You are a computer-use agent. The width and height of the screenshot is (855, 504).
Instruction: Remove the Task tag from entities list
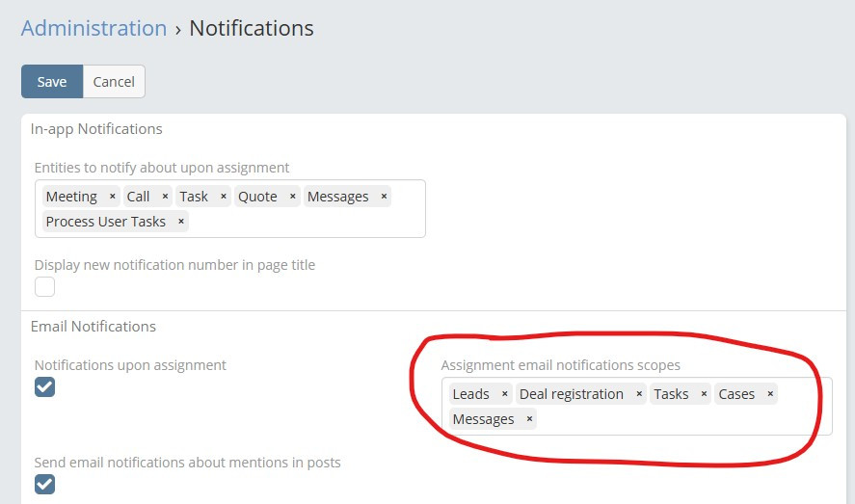tap(223, 197)
